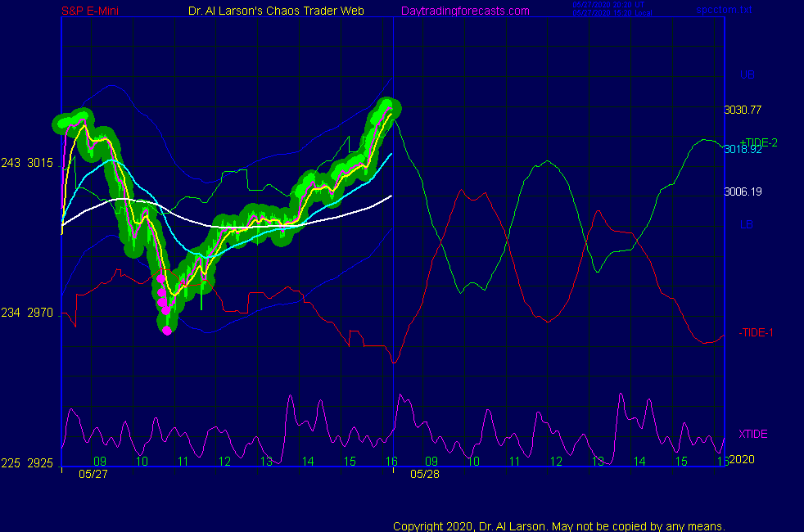
Task: Select the 16 hour label for 05/27
Action: coord(391,462)
